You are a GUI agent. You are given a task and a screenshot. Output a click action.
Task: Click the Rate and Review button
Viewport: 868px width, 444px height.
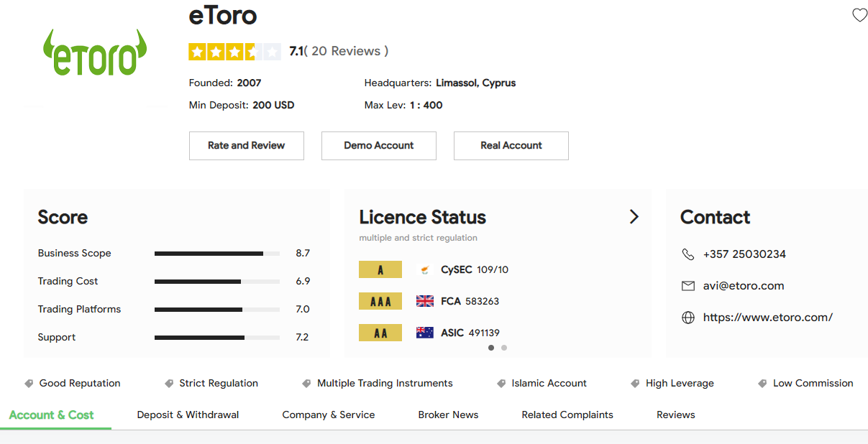[247, 146]
